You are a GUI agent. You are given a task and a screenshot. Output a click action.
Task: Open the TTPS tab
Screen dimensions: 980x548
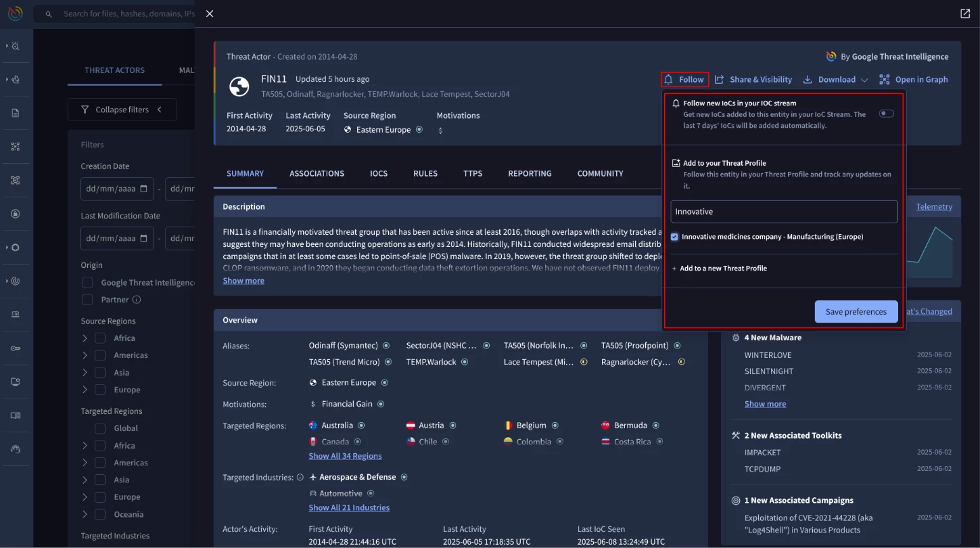tap(473, 174)
